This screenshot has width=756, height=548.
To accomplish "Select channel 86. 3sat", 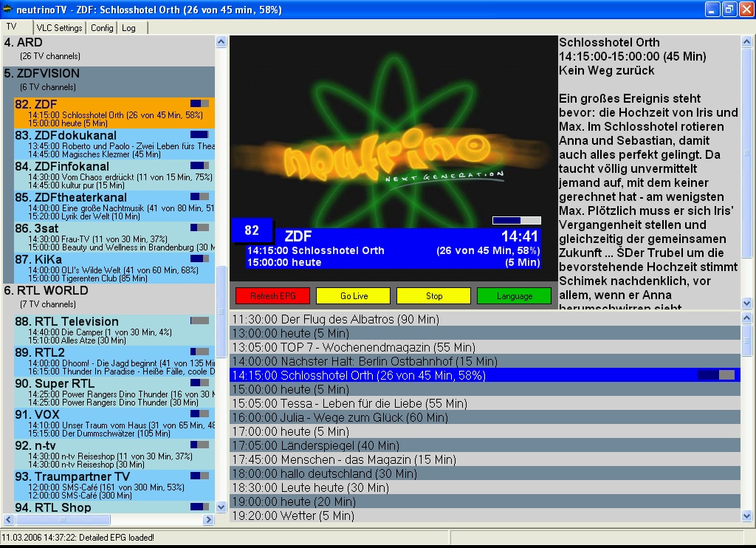I will tap(114, 237).
